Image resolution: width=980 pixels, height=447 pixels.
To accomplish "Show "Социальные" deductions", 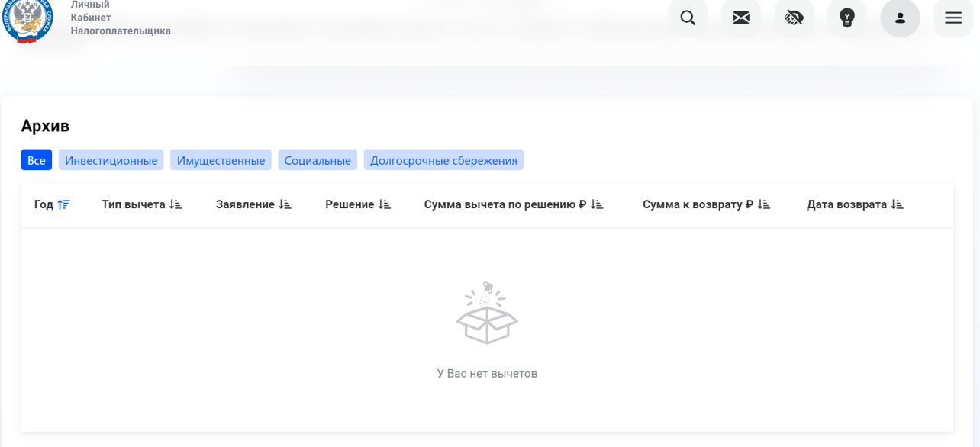I will tap(318, 160).
